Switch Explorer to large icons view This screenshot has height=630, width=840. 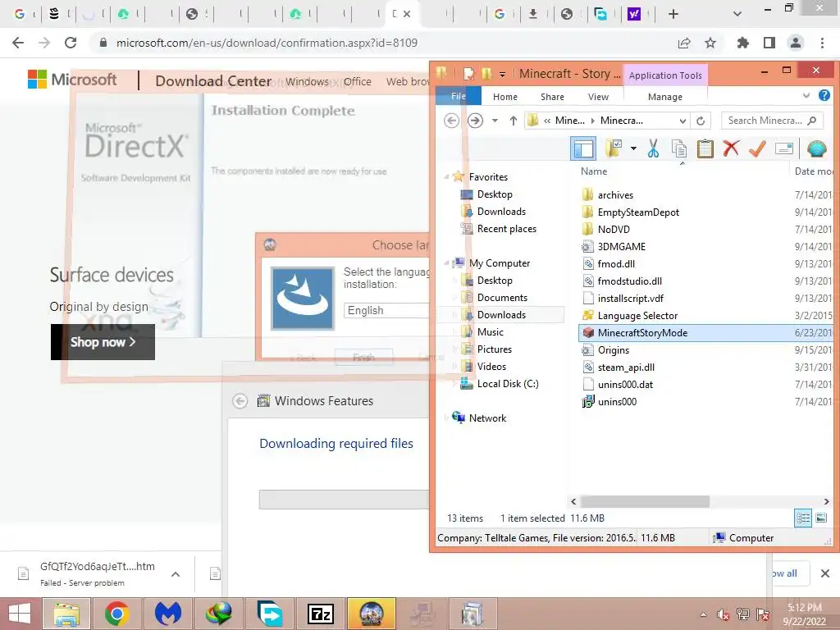pyautogui.click(x=821, y=518)
